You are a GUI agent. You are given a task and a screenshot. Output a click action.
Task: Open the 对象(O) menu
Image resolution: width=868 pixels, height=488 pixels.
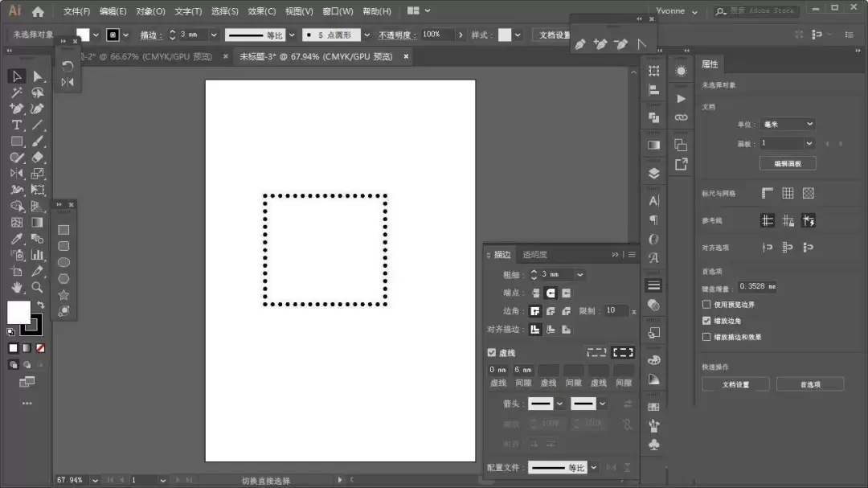(x=150, y=11)
